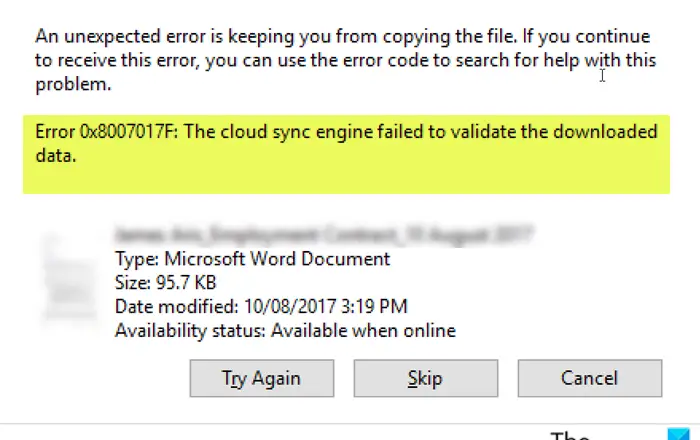Screen dimensions: 700x440
Task: Click the 'Size: 95.7 KB' line
Action: tap(165, 282)
